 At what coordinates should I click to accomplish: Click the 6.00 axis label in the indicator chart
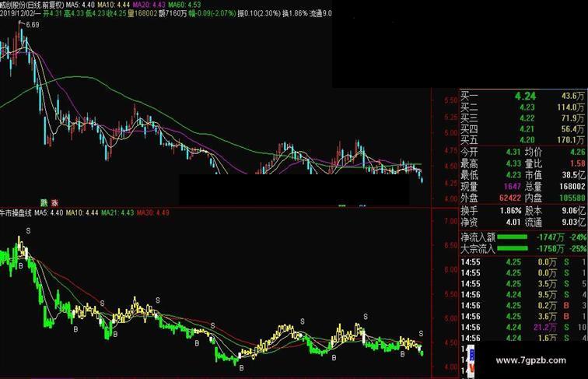click(451, 270)
